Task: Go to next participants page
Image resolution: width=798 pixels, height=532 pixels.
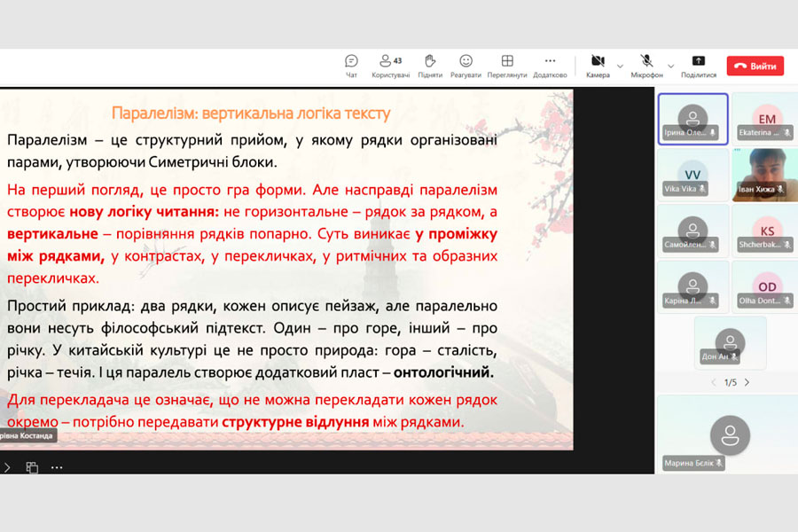Action: (x=747, y=382)
